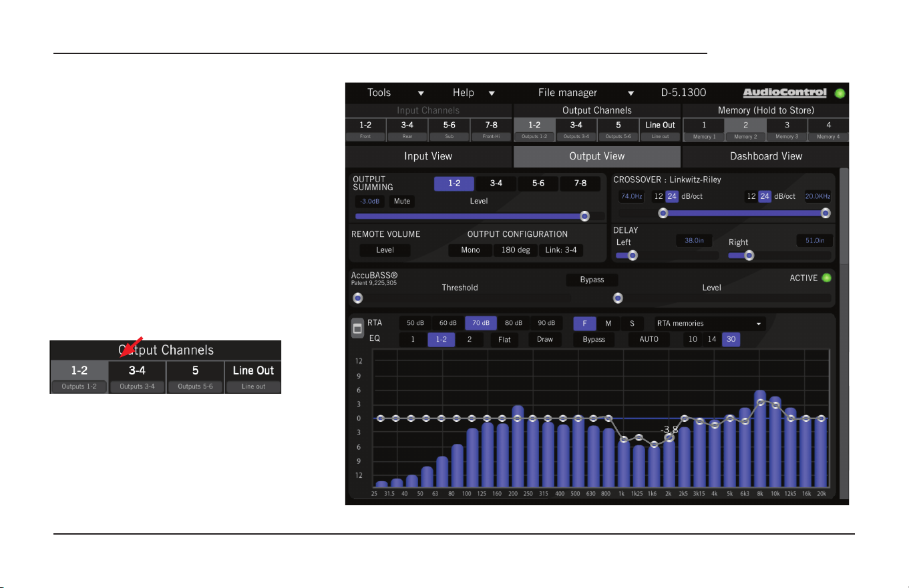Select Line Out output channel in the app

(660, 129)
